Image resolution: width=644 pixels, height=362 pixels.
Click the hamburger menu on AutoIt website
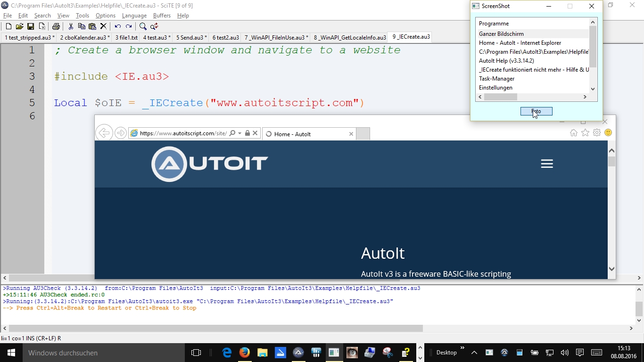[547, 164]
